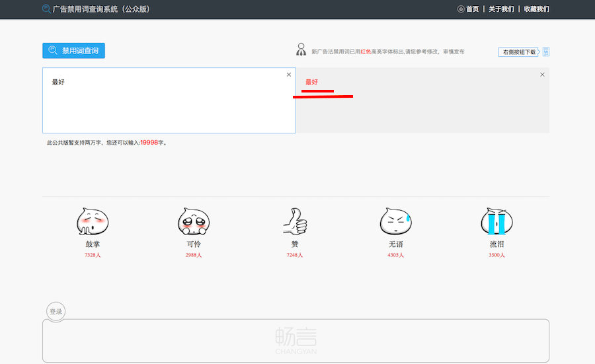Click the 可怜 pitiful emoji
Screen dimensions: 595x364
pyautogui.click(x=193, y=221)
